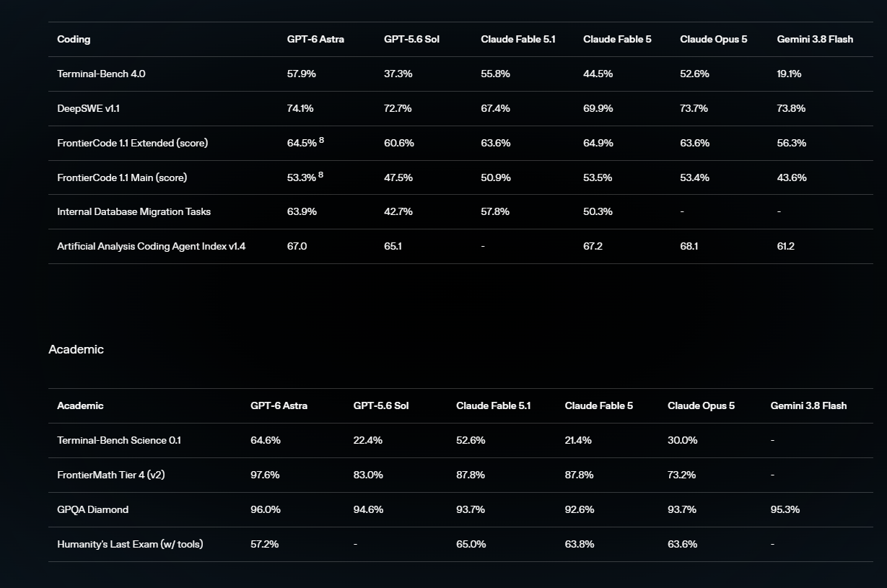Click Claude Opus 5 header in Academic table
The width and height of the screenshot is (887, 588).
tap(701, 405)
